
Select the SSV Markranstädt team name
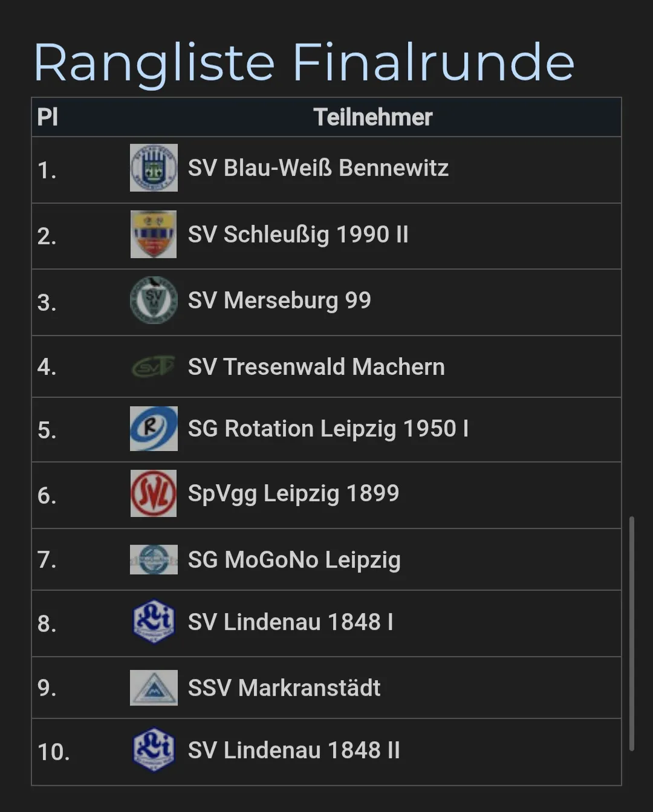[x=284, y=688]
